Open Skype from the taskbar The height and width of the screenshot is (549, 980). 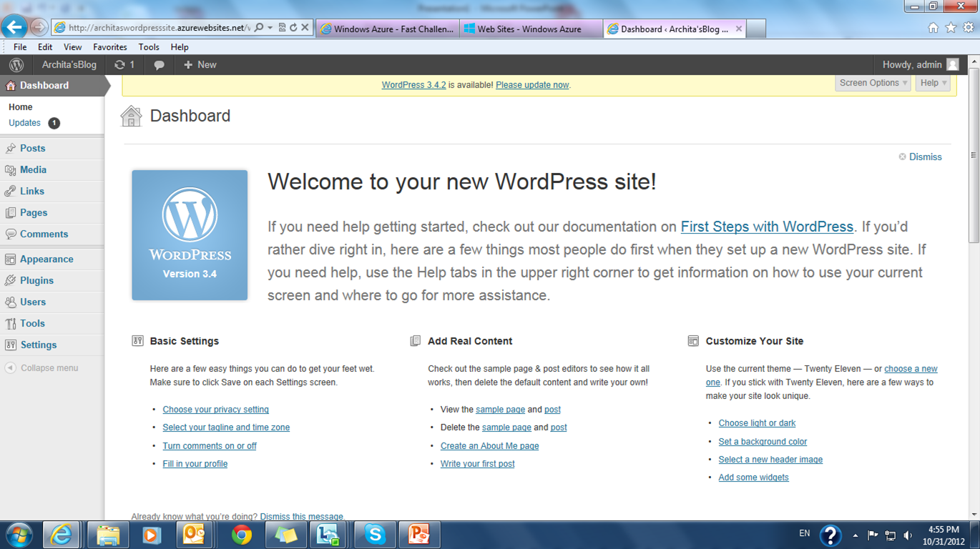[x=375, y=535]
